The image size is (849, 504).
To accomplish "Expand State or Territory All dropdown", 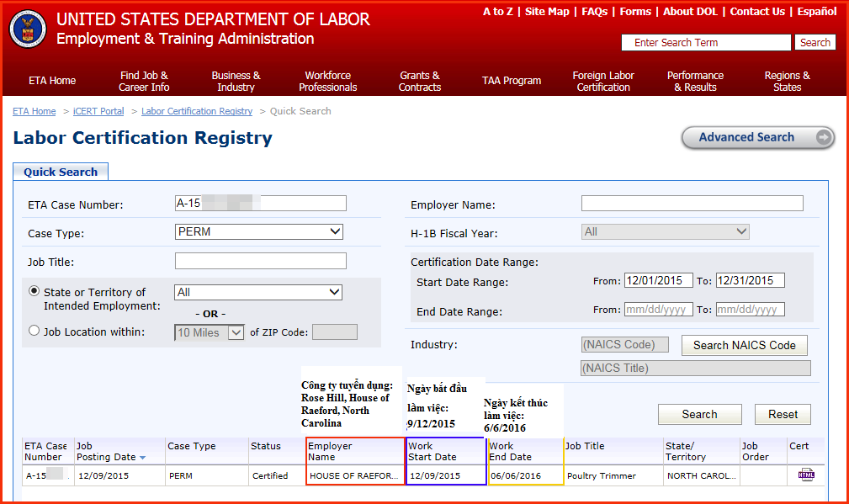I will coord(258,292).
